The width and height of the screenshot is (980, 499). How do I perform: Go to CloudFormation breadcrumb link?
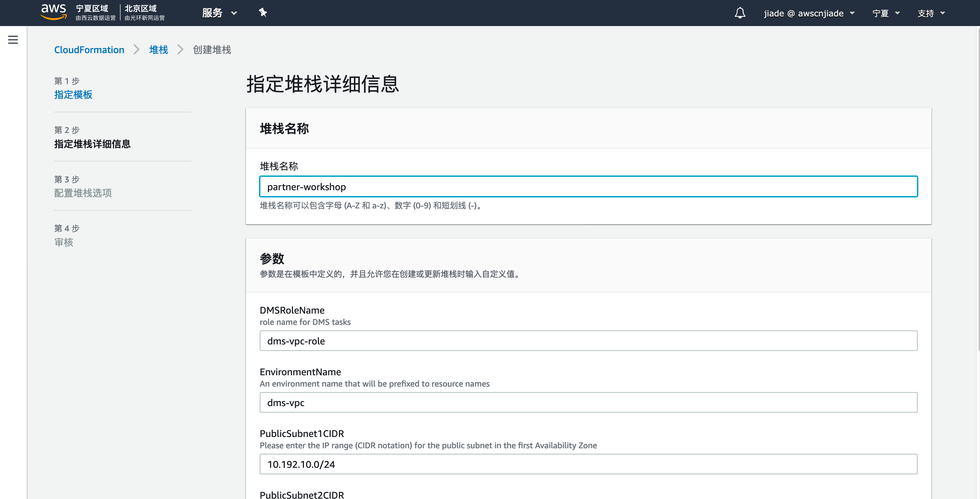tap(89, 50)
